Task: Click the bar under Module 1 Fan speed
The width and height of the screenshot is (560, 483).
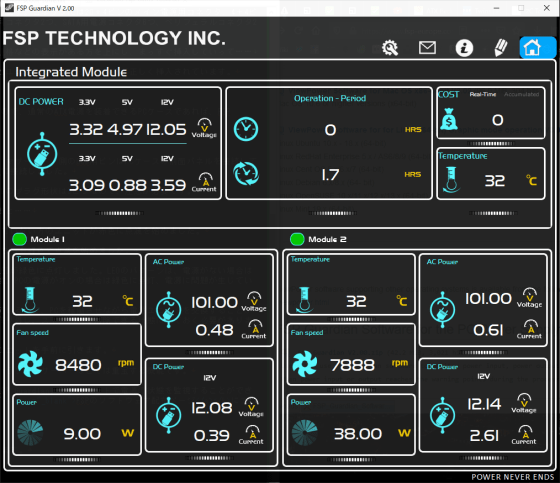Action: (76, 390)
